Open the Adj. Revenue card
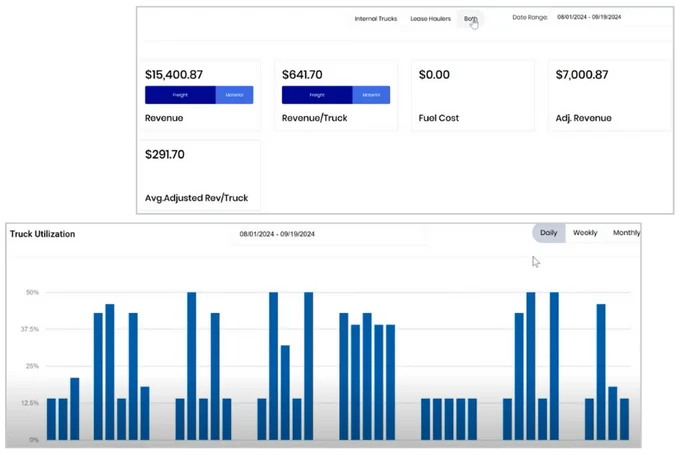 (609, 96)
